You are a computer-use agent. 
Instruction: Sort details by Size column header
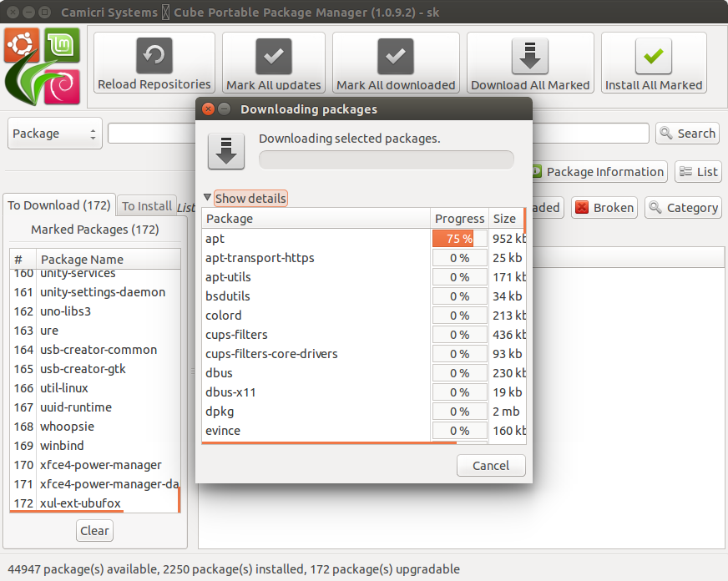coord(506,218)
